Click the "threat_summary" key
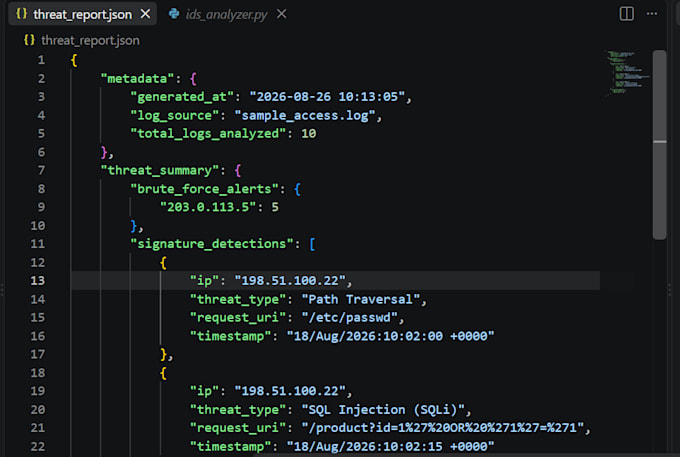This screenshot has height=457, width=680. [x=160, y=170]
